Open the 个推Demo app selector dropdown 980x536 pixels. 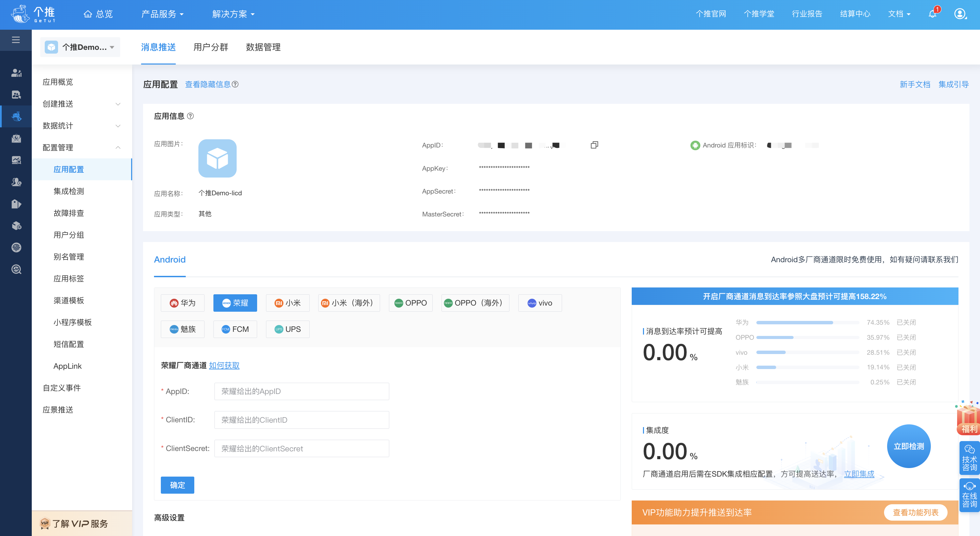(80, 47)
